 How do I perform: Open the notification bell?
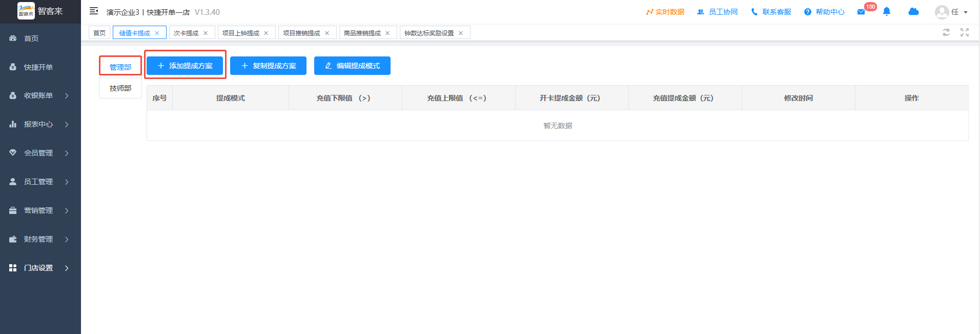coord(887,11)
